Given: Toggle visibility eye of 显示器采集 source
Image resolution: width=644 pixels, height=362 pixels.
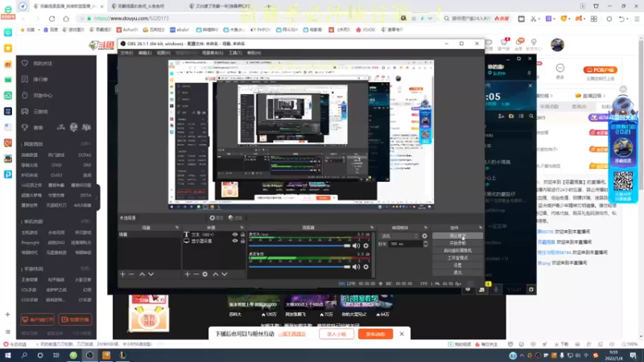Looking at the screenshot, I should click(x=235, y=241).
